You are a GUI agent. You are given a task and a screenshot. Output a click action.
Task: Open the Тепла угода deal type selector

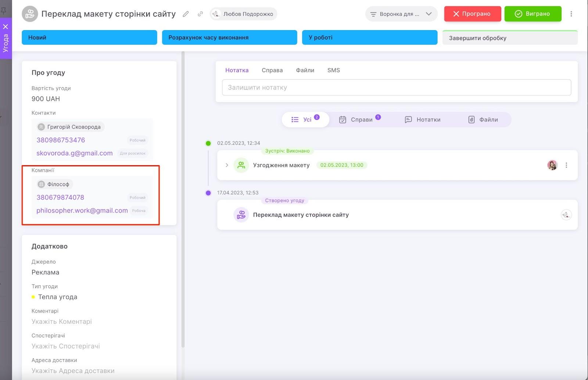57,297
